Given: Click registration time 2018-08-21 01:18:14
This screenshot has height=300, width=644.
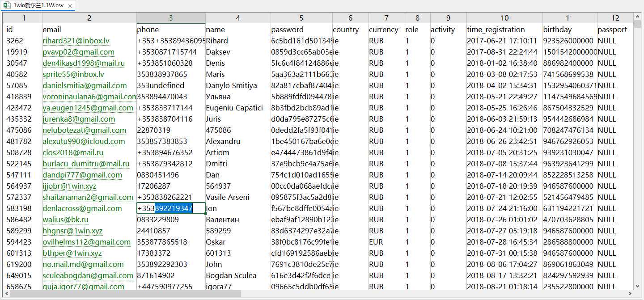Looking at the screenshot, I should click(x=504, y=286).
